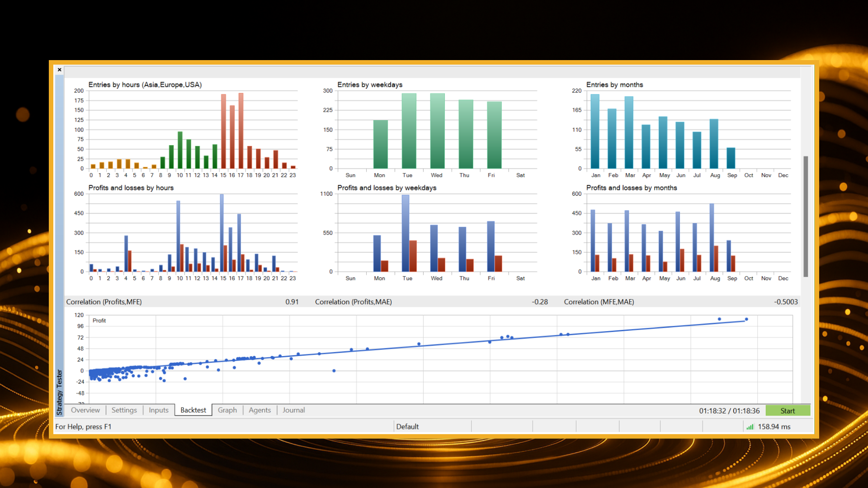Click the Jan bar in Entries by months
The width and height of the screenshot is (868, 488).
pos(595,131)
